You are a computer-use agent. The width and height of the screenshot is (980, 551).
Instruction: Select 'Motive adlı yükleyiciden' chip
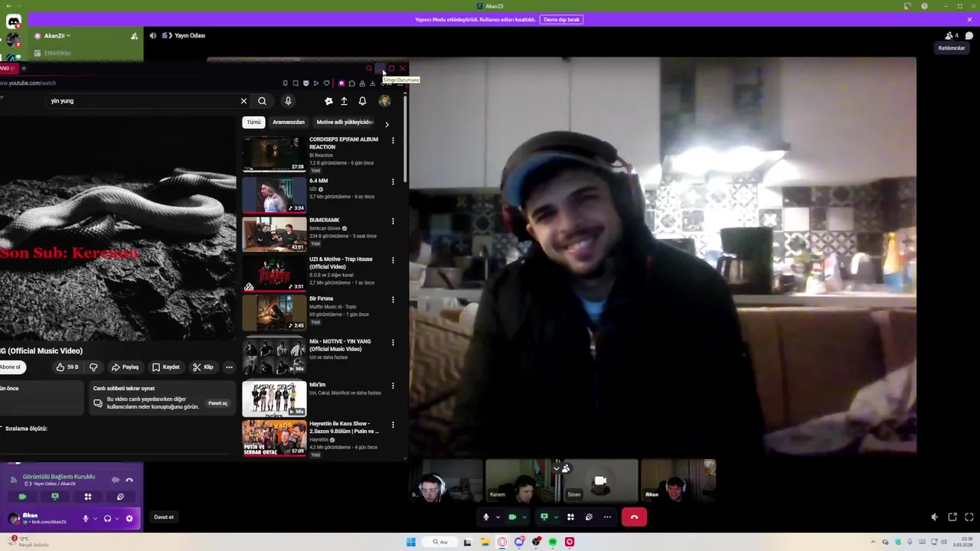click(x=345, y=122)
